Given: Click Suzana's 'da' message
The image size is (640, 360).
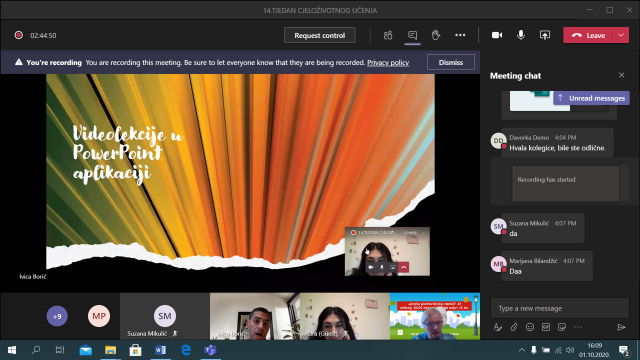Looking at the screenshot, I should pos(513,233).
